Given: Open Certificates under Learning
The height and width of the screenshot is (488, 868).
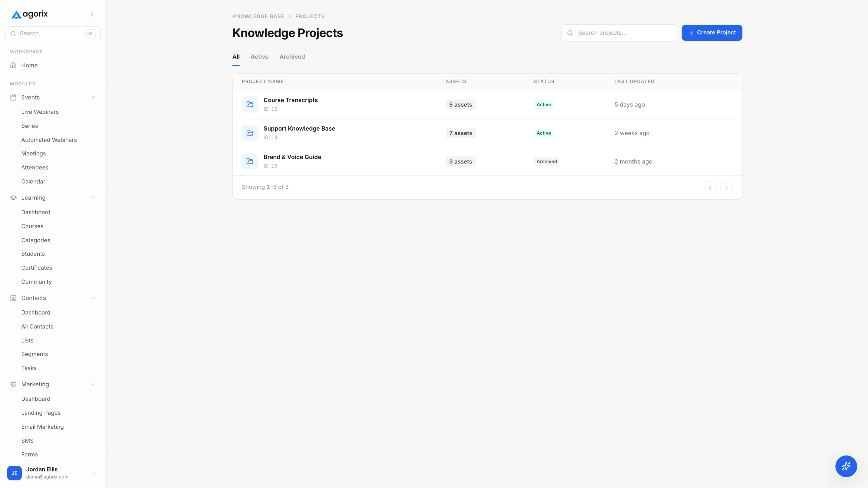Looking at the screenshot, I should 36,268.
